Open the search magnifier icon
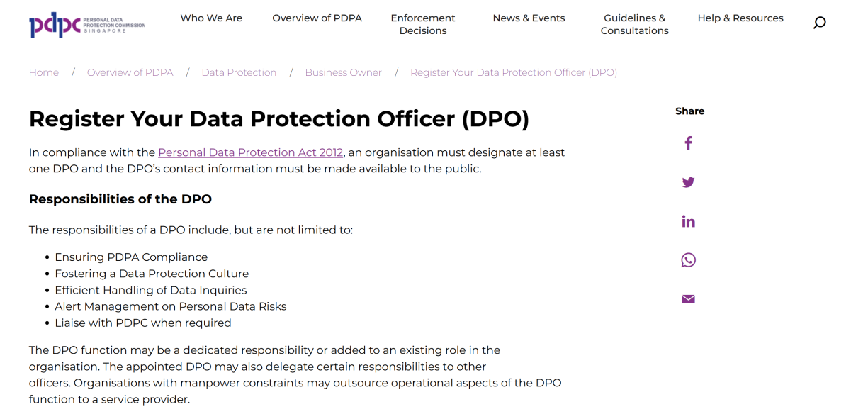The height and width of the screenshot is (419, 868). point(819,23)
